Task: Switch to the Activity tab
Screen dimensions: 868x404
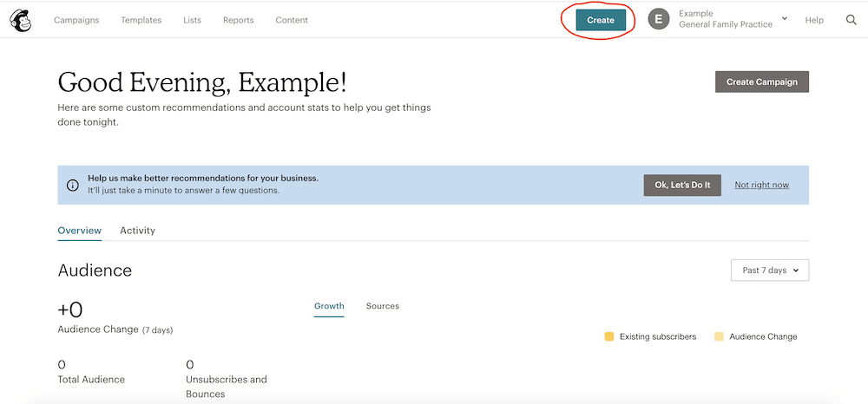Action: pos(137,231)
